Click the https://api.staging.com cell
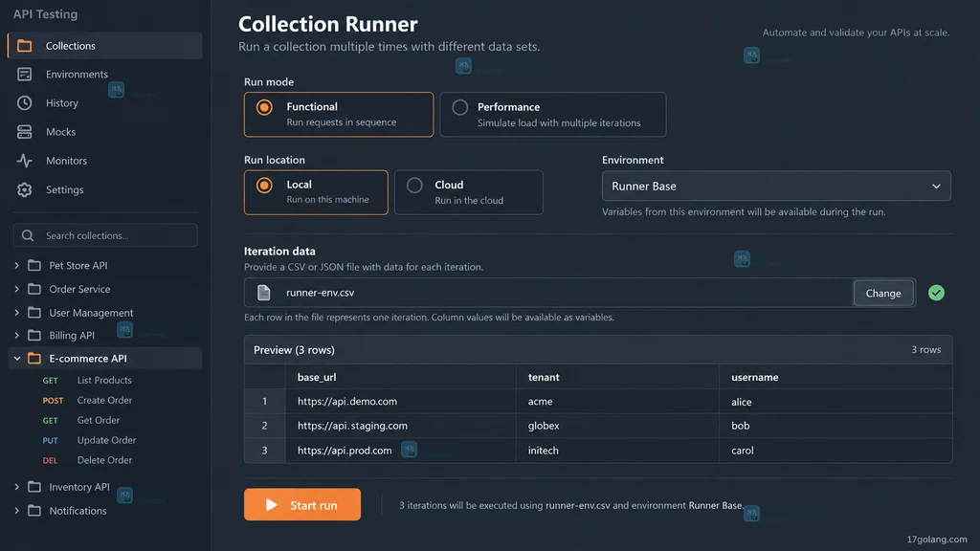 pos(401,426)
